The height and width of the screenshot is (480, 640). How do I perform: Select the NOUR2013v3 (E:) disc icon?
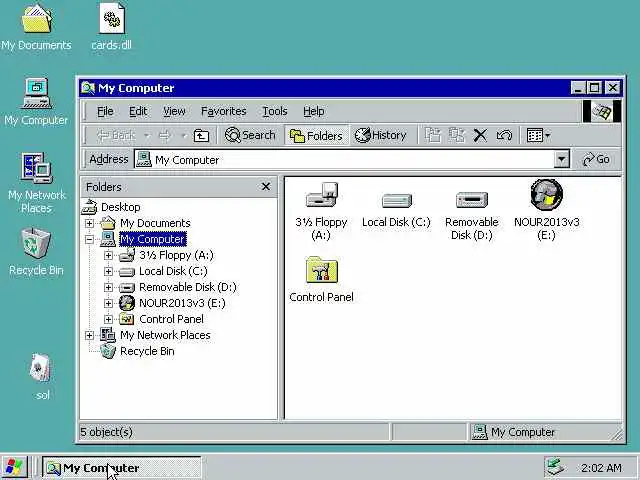point(547,194)
